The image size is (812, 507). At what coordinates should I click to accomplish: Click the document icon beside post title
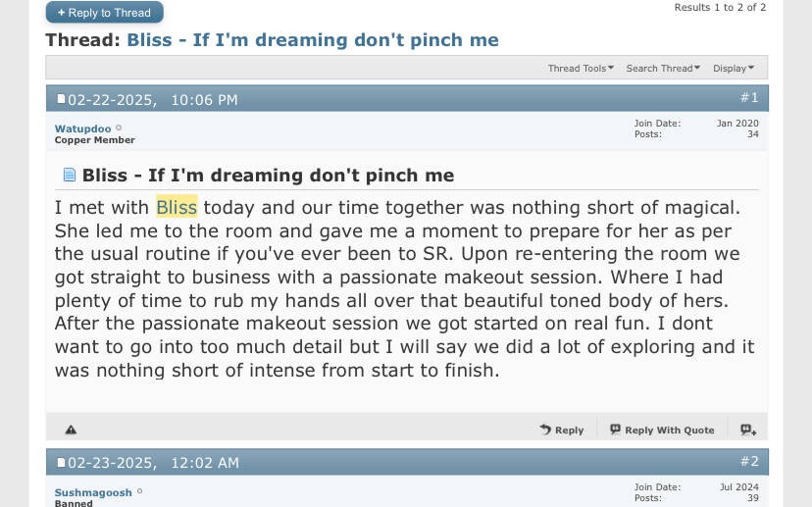click(x=70, y=175)
